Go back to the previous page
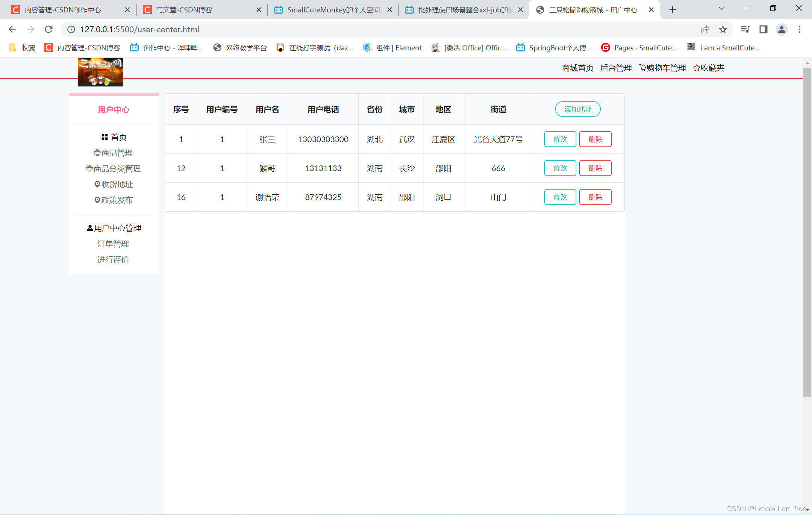This screenshot has width=812, height=515. pos(12,29)
